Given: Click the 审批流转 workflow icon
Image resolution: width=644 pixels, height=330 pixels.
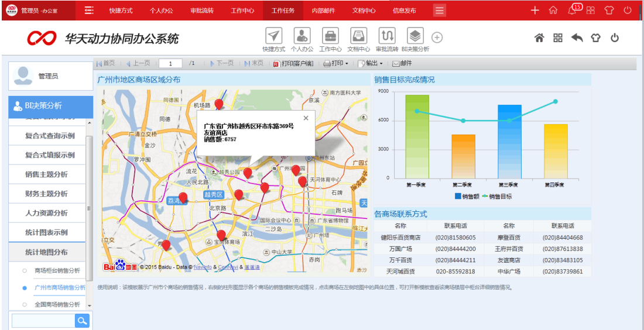Looking at the screenshot, I should click(386, 36).
